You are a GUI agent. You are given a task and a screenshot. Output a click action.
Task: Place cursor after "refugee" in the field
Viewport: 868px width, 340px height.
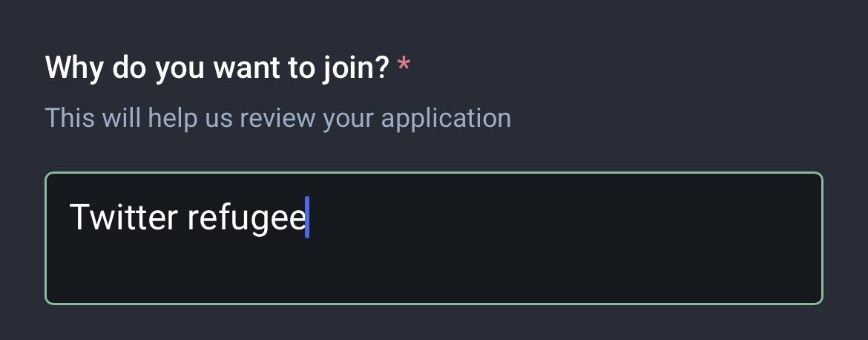(307, 219)
